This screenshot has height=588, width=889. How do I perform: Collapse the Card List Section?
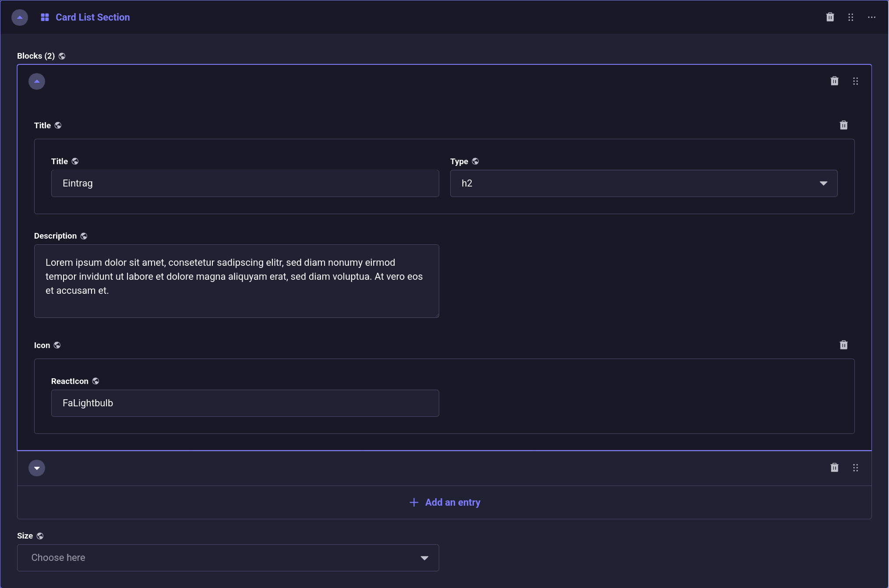[x=20, y=18]
